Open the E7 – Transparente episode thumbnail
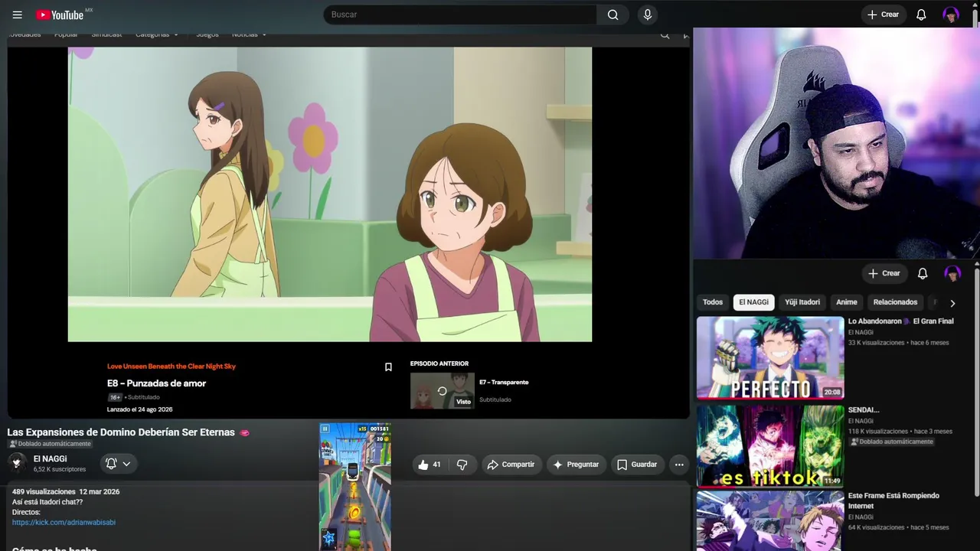 click(443, 391)
